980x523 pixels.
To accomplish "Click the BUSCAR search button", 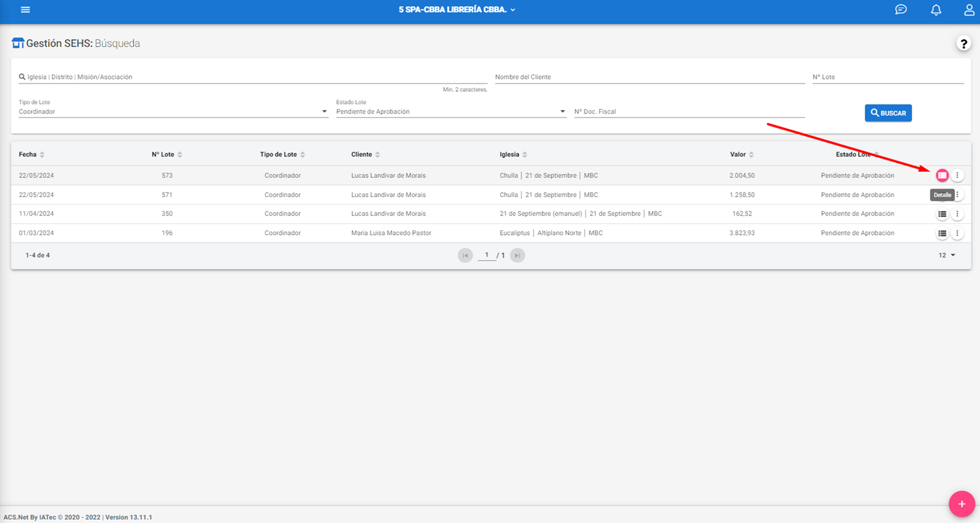I will point(888,113).
